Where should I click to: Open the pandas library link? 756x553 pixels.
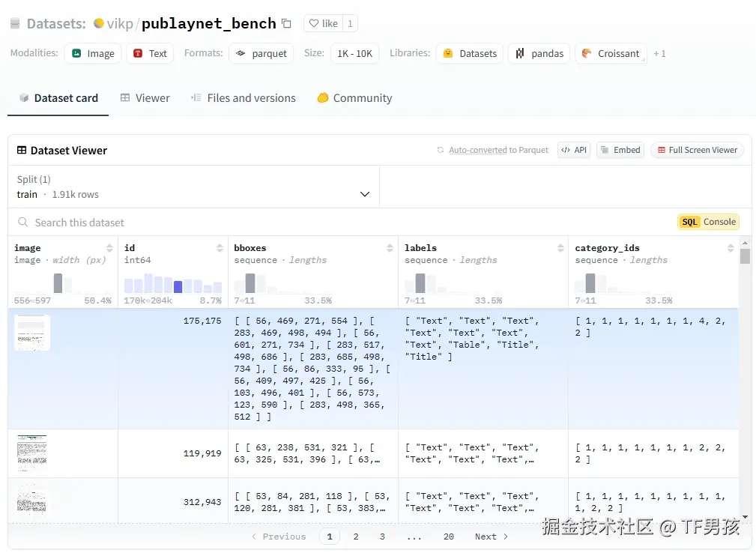pyautogui.click(x=539, y=53)
